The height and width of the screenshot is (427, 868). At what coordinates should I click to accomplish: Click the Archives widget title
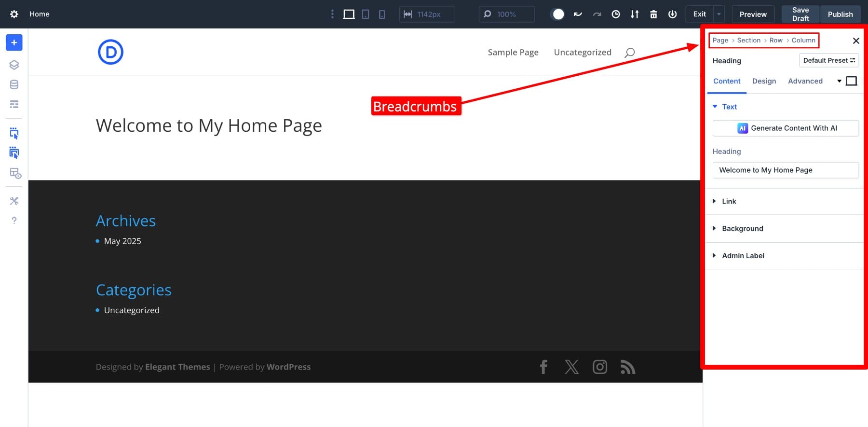coord(126,220)
